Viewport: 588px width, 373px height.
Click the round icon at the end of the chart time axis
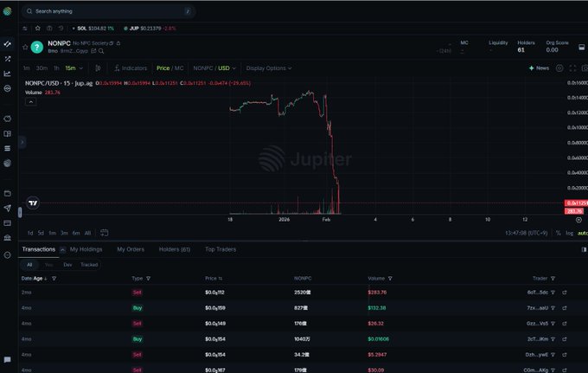click(578, 220)
